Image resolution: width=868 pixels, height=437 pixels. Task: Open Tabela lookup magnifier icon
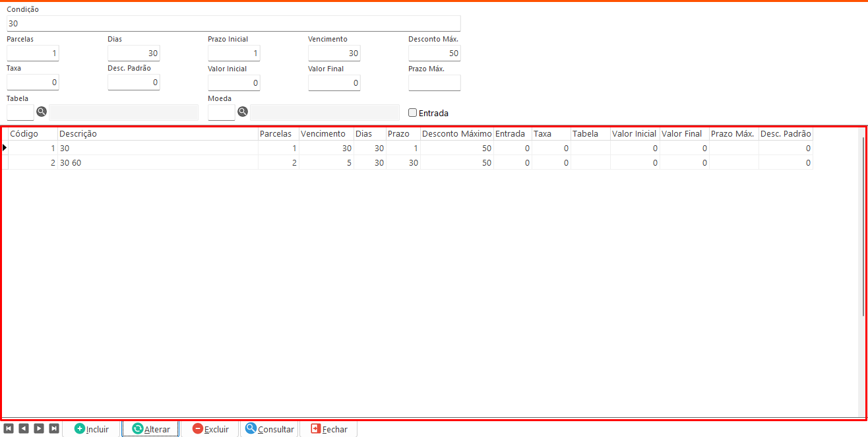point(42,112)
